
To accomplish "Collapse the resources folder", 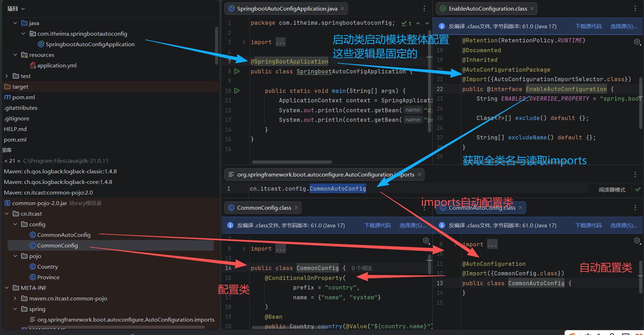I will click(15, 55).
